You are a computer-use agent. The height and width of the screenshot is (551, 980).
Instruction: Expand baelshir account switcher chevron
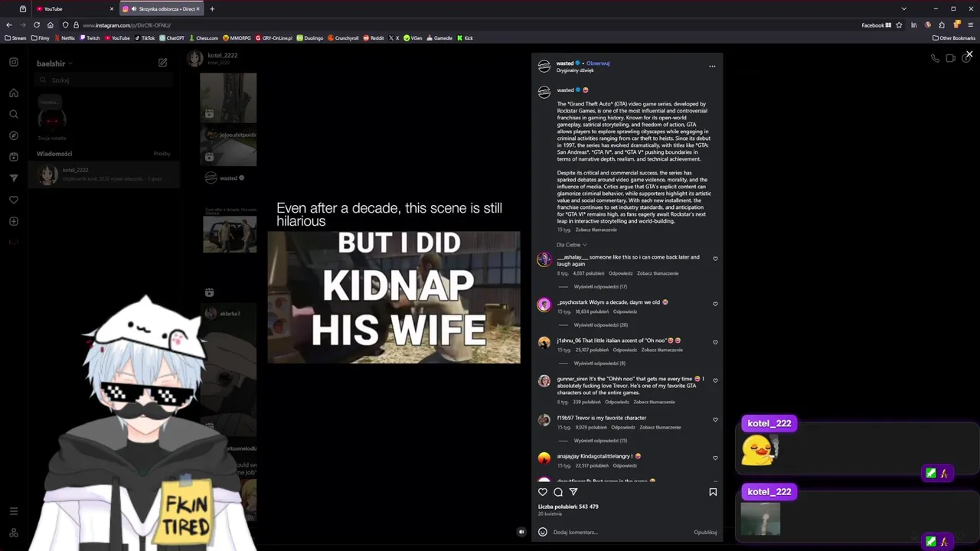click(70, 64)
